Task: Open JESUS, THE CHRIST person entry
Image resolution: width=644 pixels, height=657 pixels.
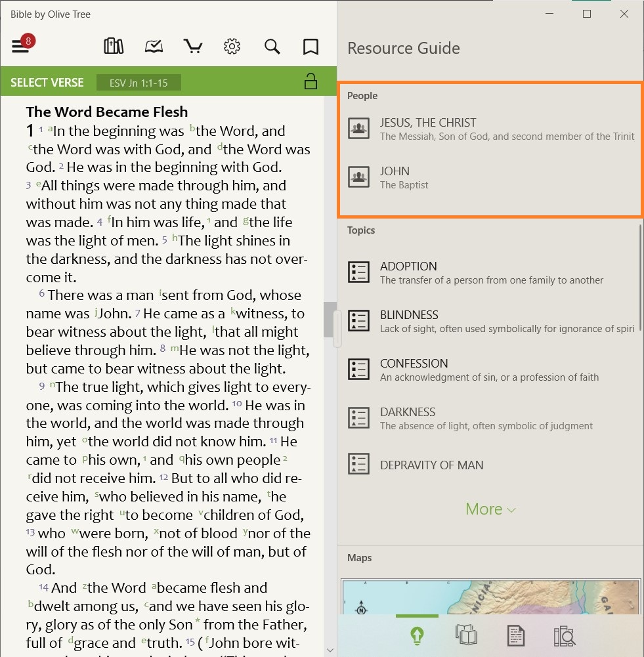Action: coord(490,129)
